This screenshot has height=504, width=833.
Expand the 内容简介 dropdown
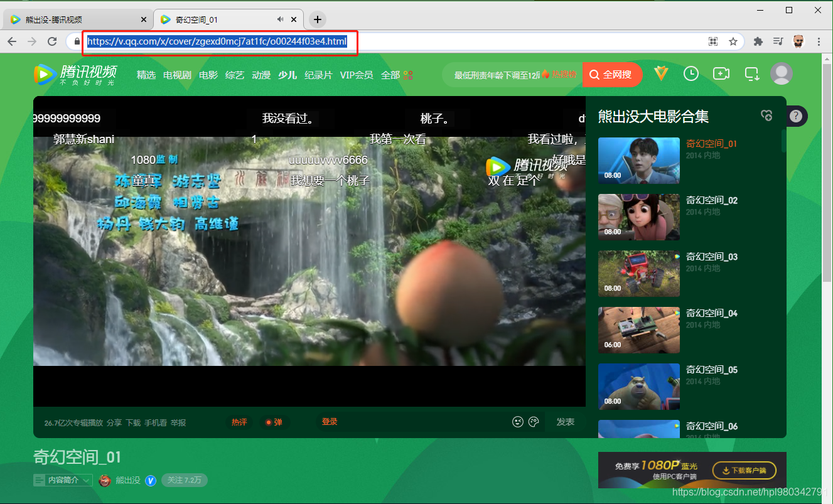(63, 480)
